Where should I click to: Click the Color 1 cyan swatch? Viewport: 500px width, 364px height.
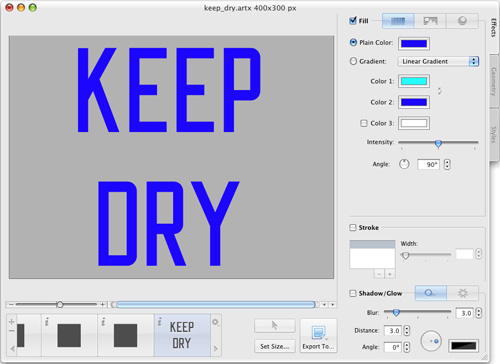click(x=414, y=81)
